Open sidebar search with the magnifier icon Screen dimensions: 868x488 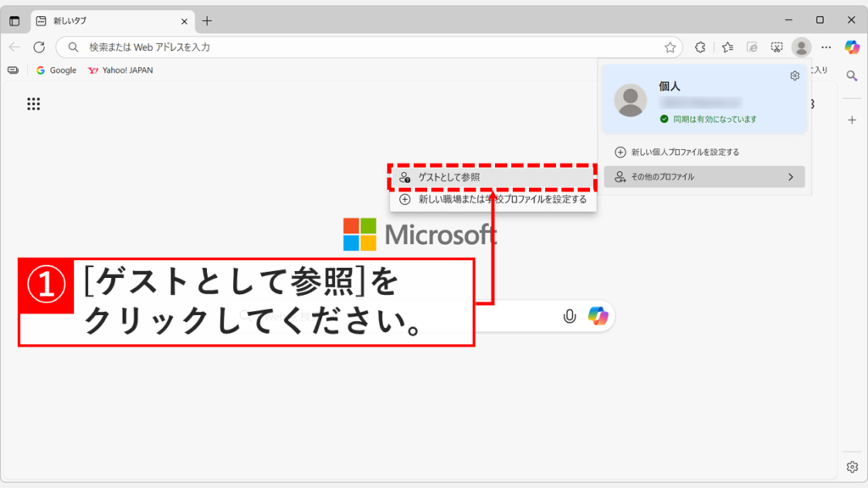point(852,75)
